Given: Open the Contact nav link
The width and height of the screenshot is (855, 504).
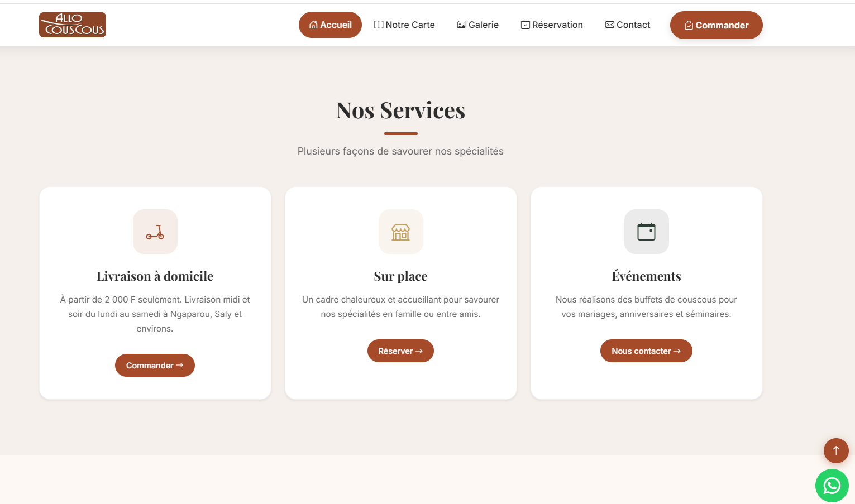Looking at the screenshot, I should click(628, 25).
